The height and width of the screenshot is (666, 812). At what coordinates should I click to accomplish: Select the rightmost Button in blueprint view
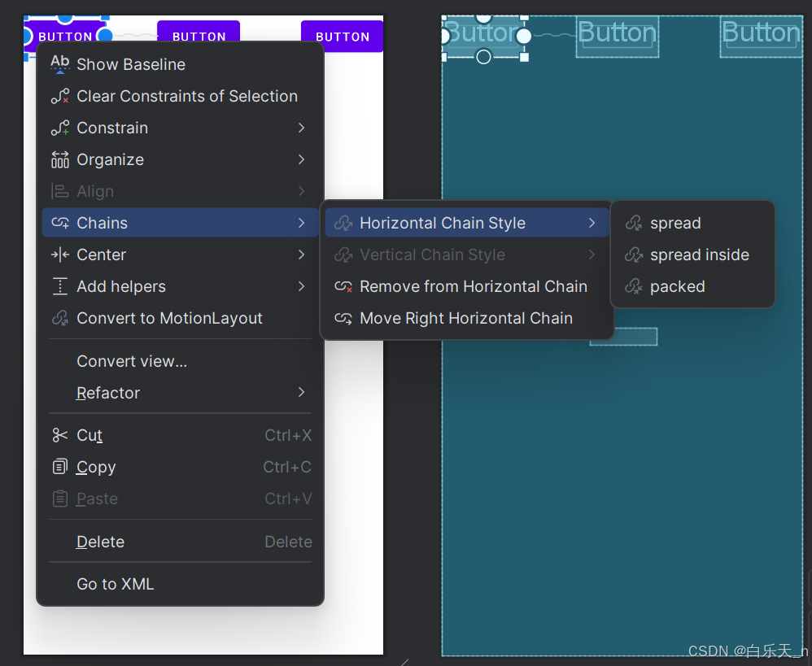click(761, 37)
